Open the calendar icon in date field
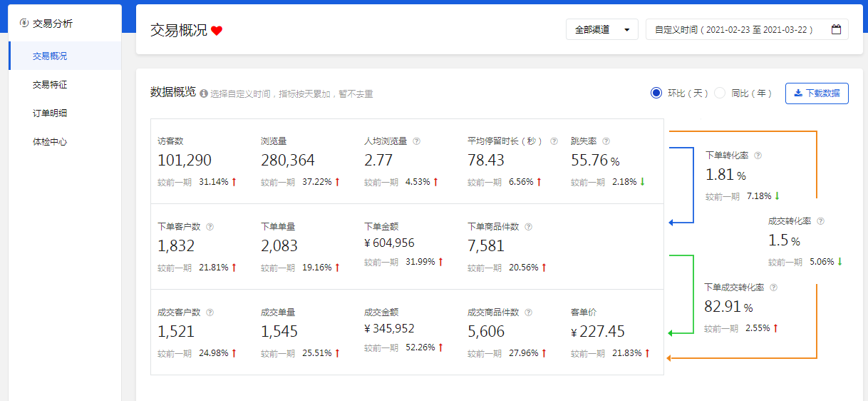This screenshot has width=868, height=401. [x=837, y=29]
